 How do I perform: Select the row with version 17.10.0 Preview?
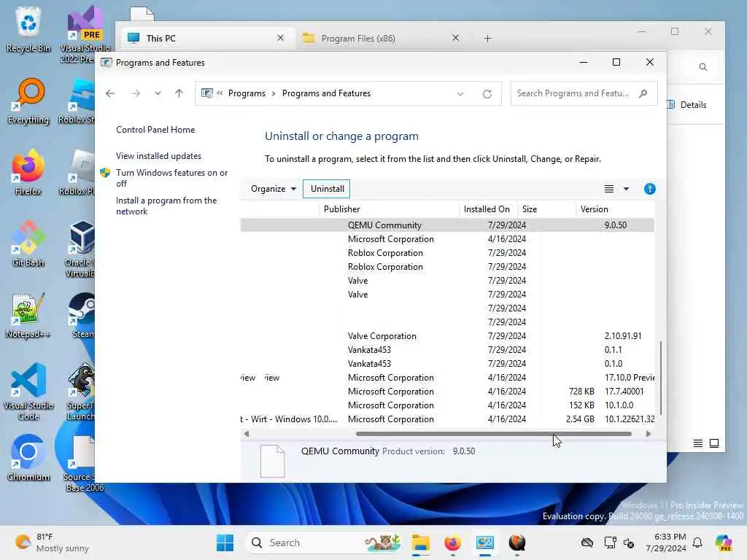[447, 378]
